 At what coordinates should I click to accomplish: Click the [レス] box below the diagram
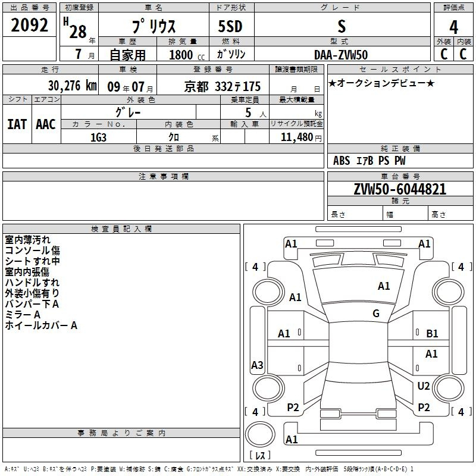click(259, 456)
